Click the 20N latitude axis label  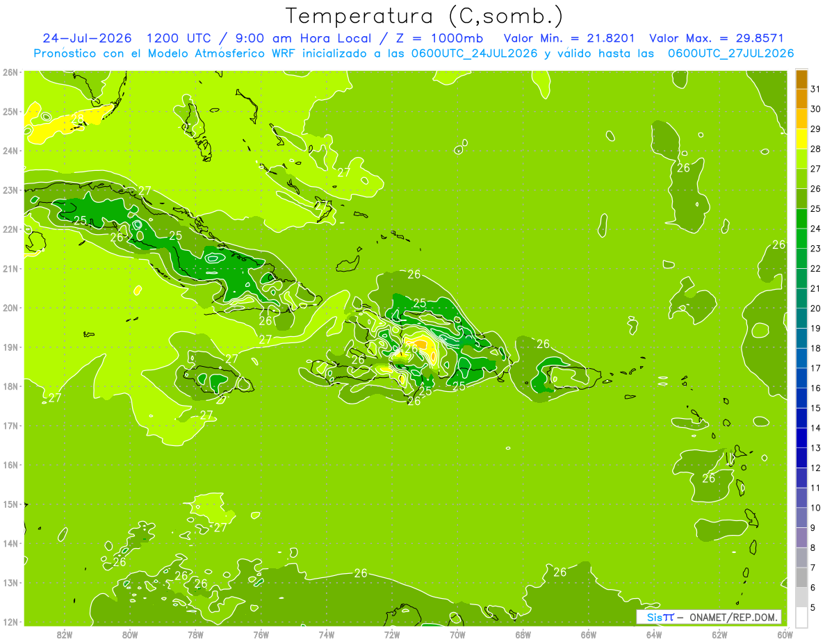pyautogui.click(x=10, y=308)
